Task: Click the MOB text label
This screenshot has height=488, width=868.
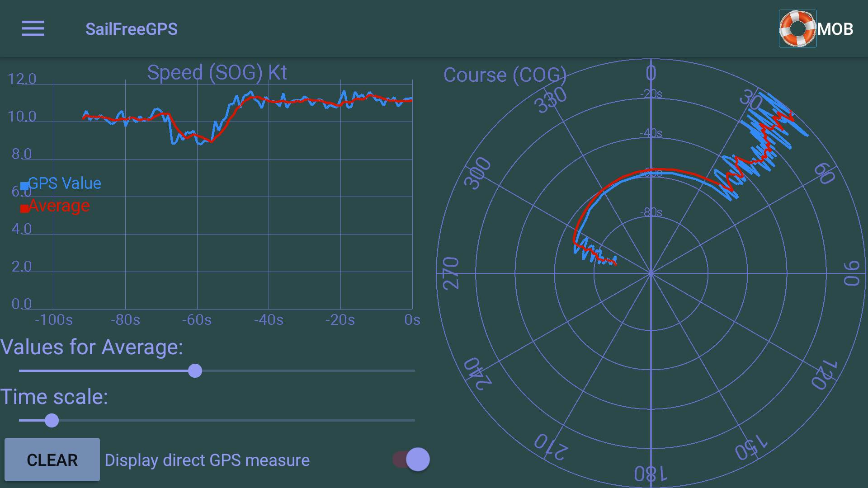Action: tap(835, 29)
